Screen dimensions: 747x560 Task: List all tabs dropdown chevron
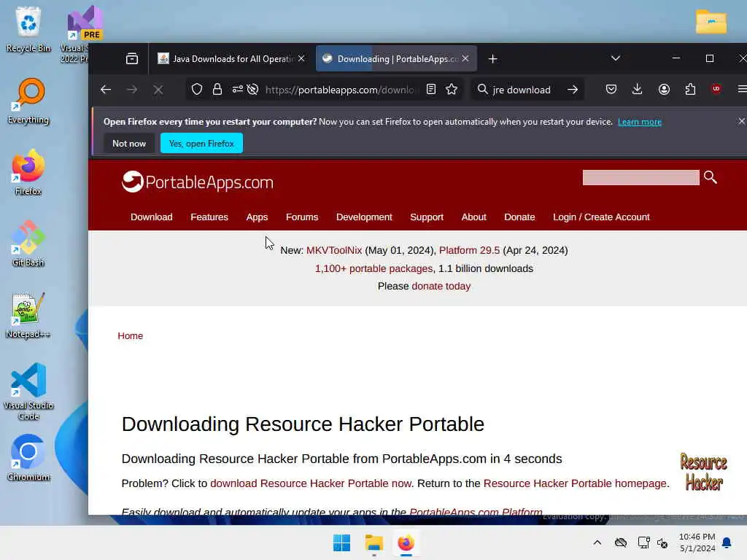(616, 58)
